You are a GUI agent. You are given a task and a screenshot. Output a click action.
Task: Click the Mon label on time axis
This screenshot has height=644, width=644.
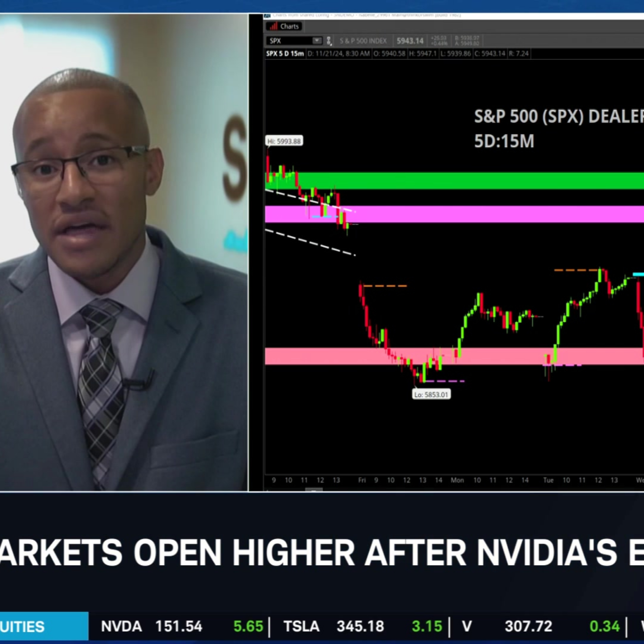coord(457,480)
